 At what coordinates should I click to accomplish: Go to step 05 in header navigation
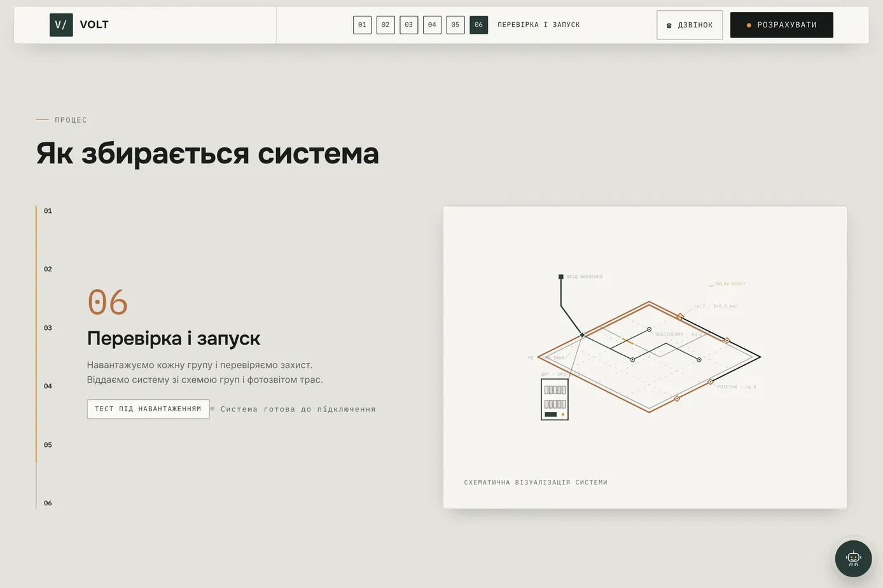(455, 25)
